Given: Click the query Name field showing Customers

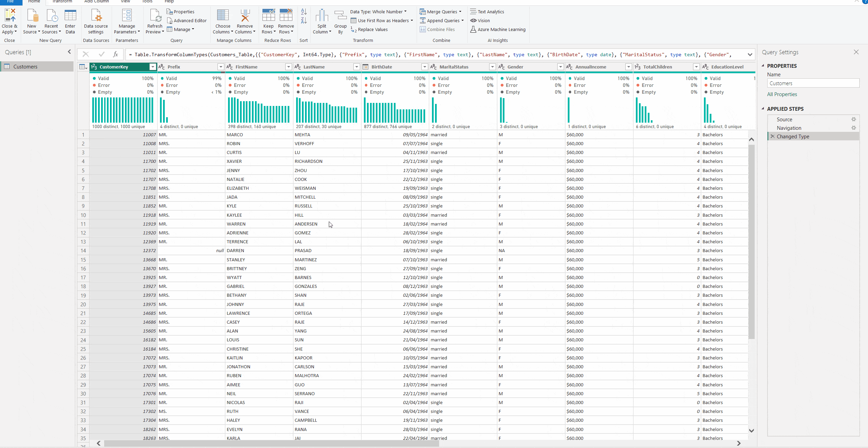Looking at the screenshot, I should pyautogui.click(x=814, y=83).
